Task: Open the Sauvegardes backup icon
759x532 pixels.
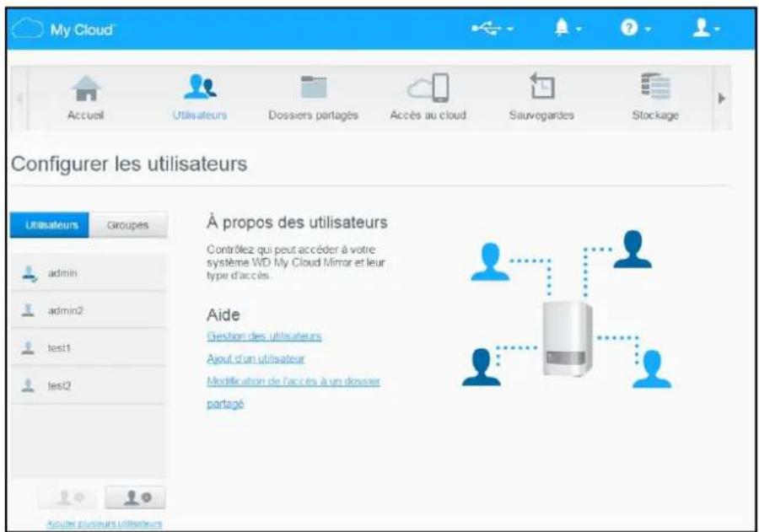Action: 541,86
